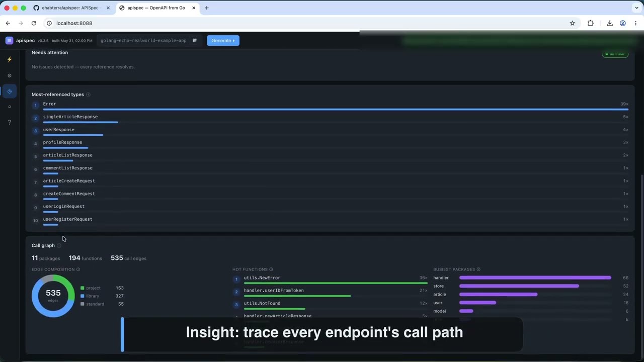This screenshot has width=644, height=362.
Task: Click info icon next to Hot Functions
Action: [271, 269]
